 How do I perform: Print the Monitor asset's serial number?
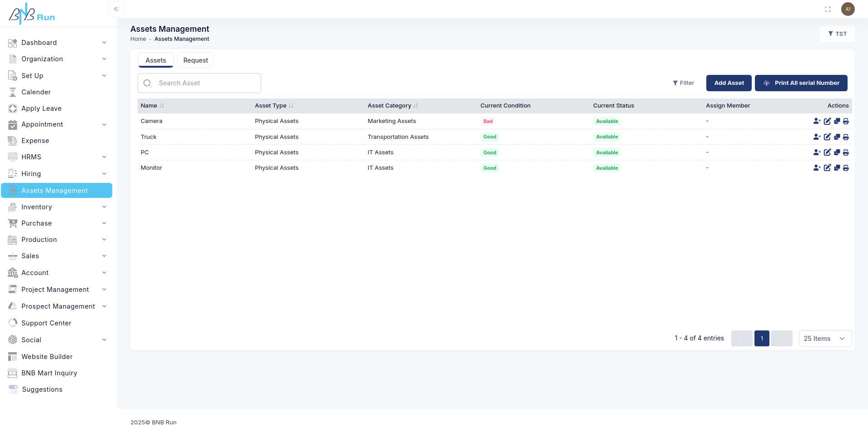(x=846, y=168)
